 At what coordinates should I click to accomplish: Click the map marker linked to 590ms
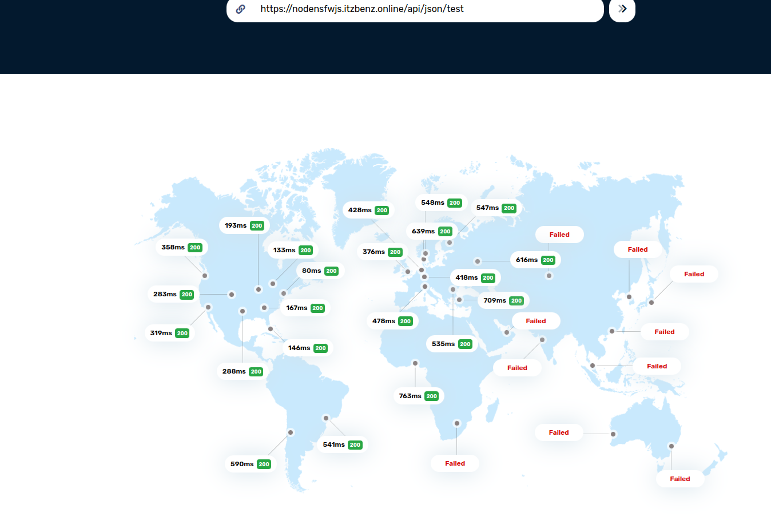291,432
